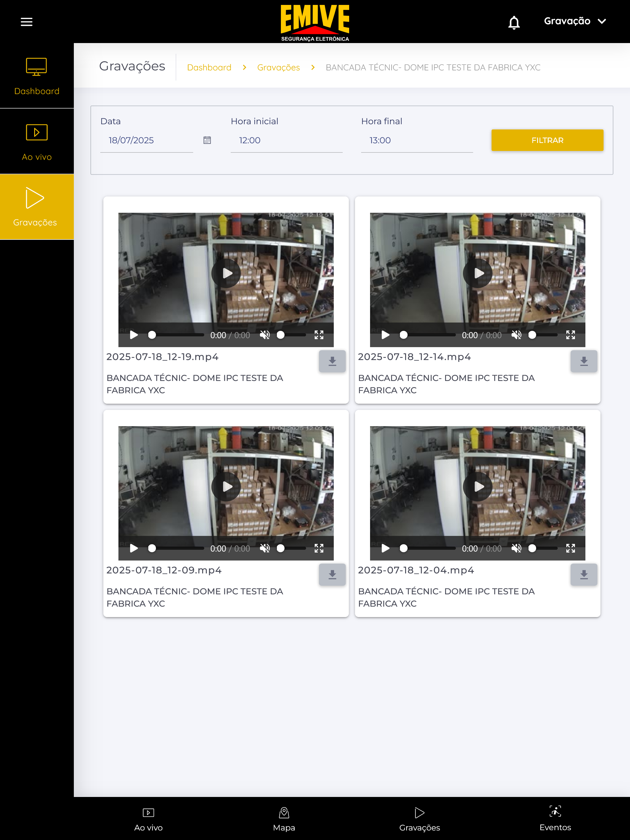Go to Dashboard in the sidebar
The height and width of the screenshot is (840, 630).
37,76
